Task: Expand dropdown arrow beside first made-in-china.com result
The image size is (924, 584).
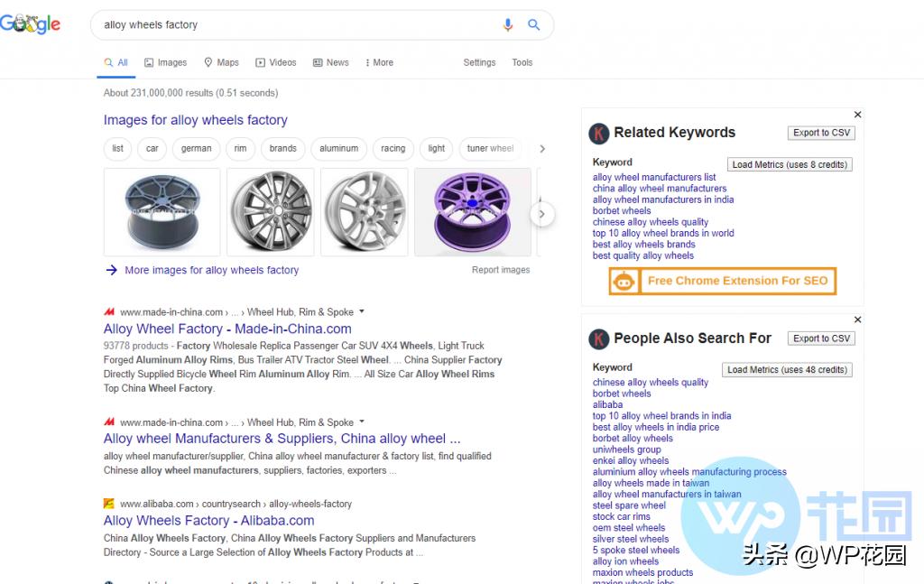Action: (362, 311)
